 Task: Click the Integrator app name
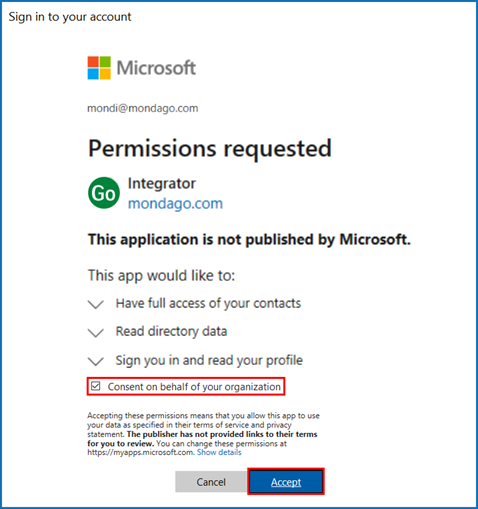tap(162, 183)
